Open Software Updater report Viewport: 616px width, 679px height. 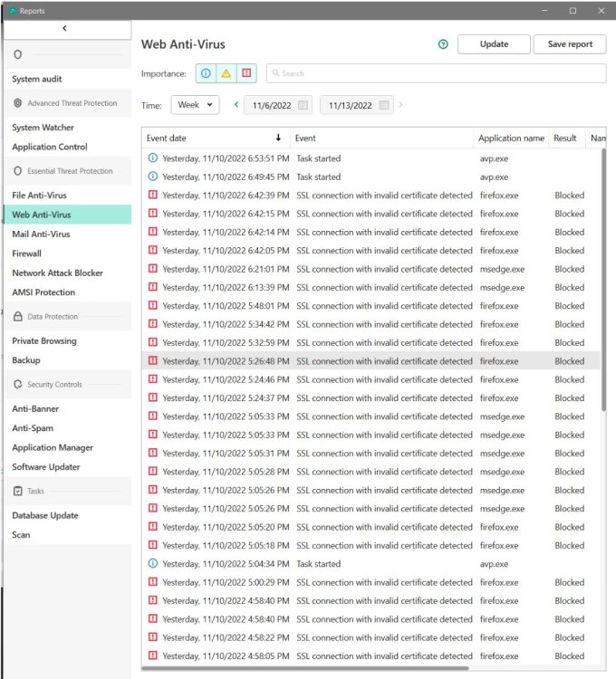pyautogui.click(x=46, y=467)
